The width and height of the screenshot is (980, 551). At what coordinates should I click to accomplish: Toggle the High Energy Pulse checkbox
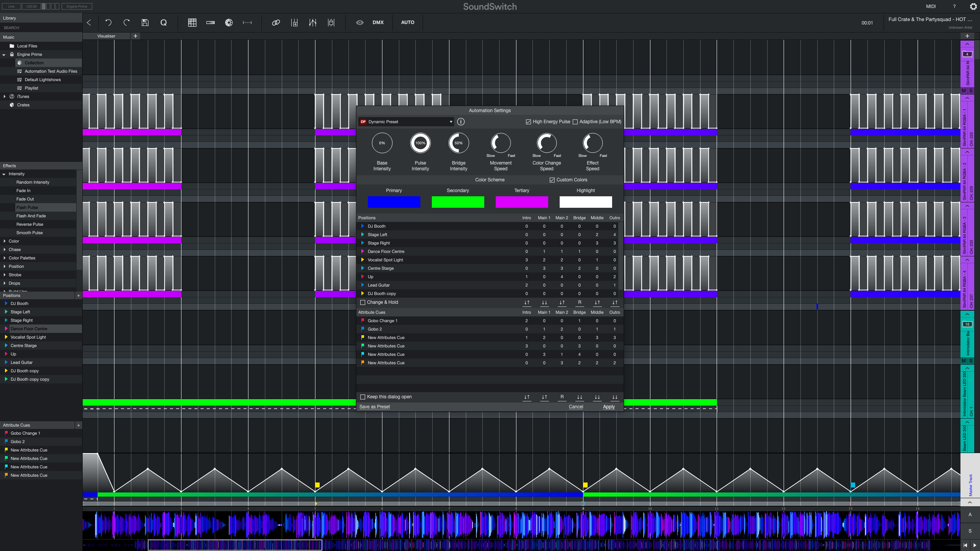(x=529, y=122)
